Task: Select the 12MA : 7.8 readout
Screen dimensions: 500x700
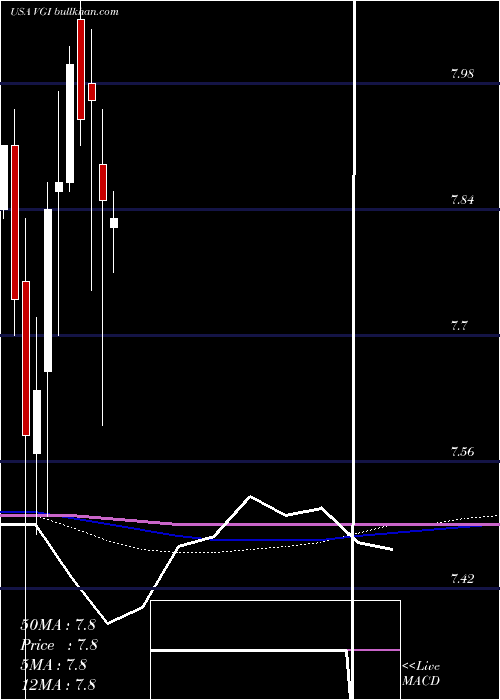Action: coord(58,684)
